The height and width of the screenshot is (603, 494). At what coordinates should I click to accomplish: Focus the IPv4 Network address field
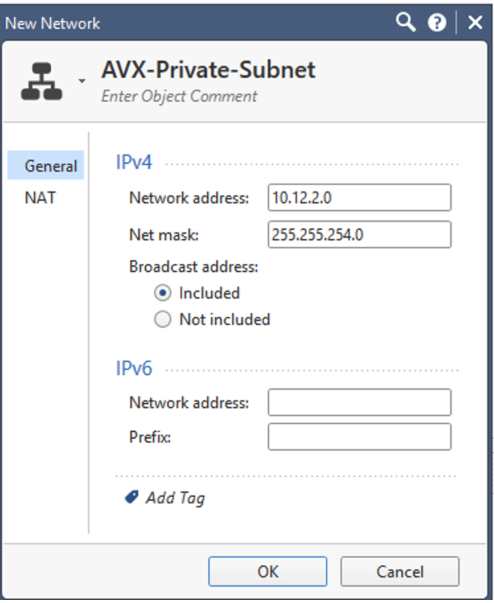tap(359, 197)
